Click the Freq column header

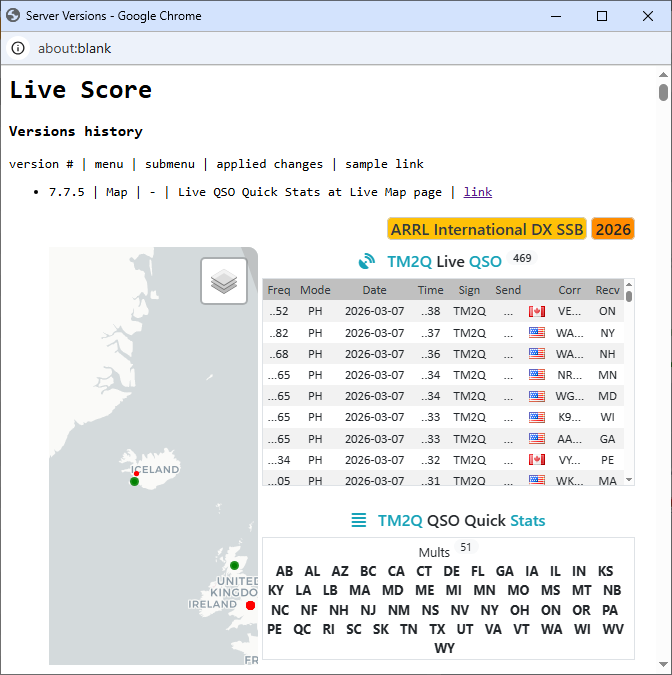coord(279,290)
